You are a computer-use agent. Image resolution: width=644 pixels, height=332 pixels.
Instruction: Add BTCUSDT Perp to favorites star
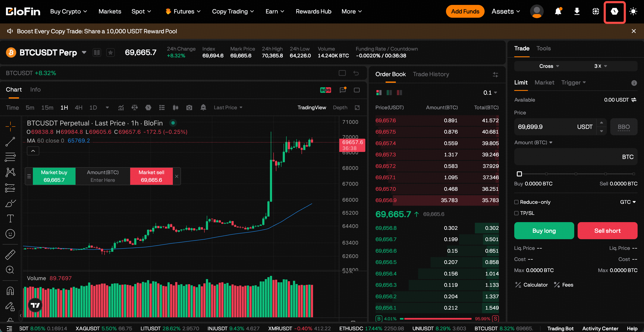tap(111, 52)
